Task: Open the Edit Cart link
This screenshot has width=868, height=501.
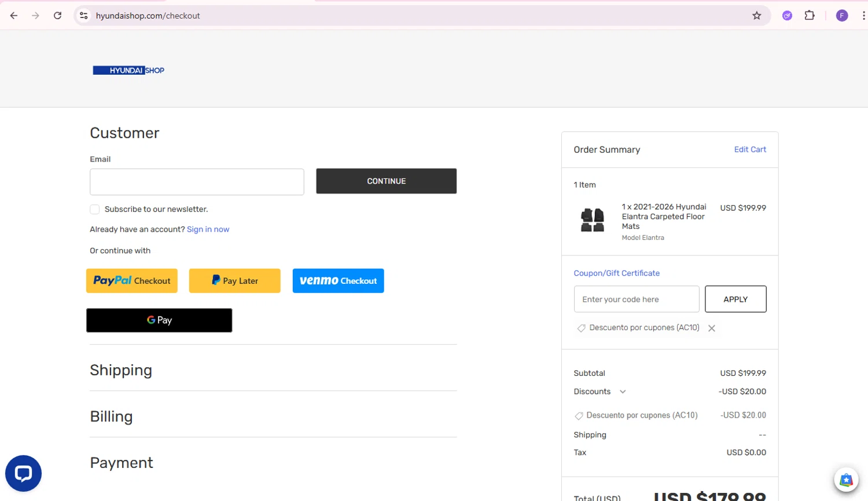Action: coord(750,149)
